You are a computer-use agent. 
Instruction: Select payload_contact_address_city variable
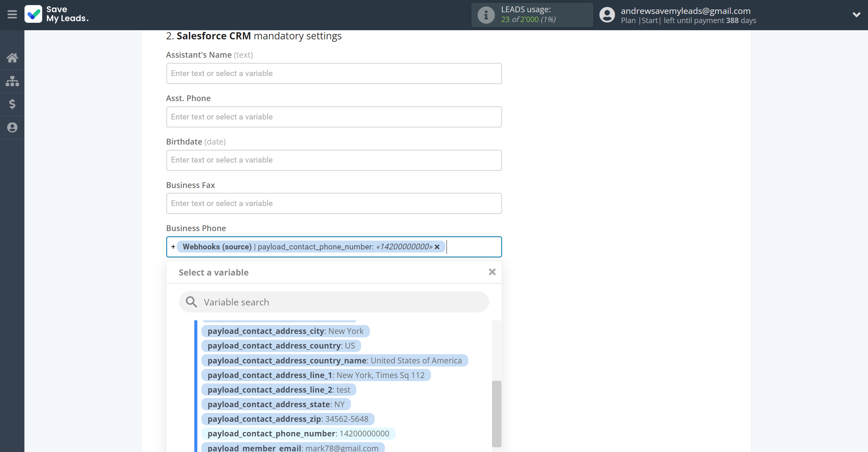coord(285,331)
